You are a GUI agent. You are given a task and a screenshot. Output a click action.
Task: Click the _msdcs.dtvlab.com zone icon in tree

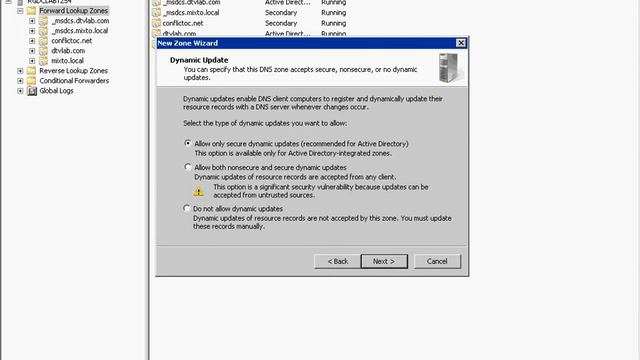pos(43,21)
